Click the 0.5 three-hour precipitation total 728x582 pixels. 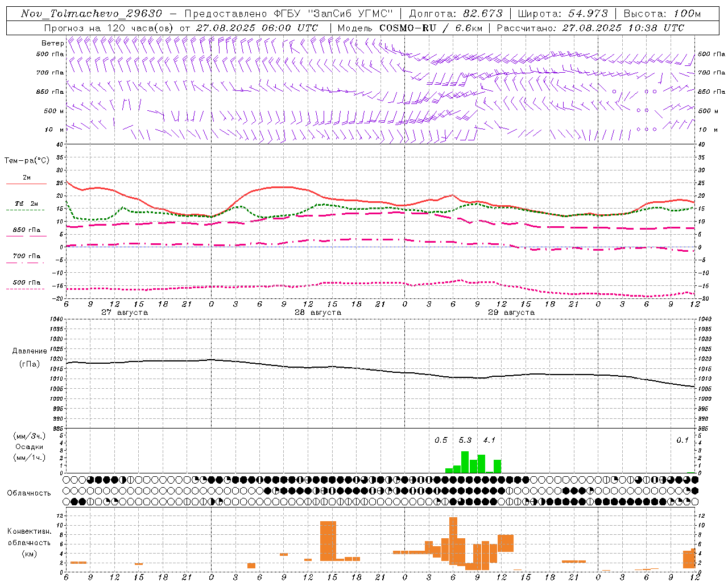(x=441, y=440)
